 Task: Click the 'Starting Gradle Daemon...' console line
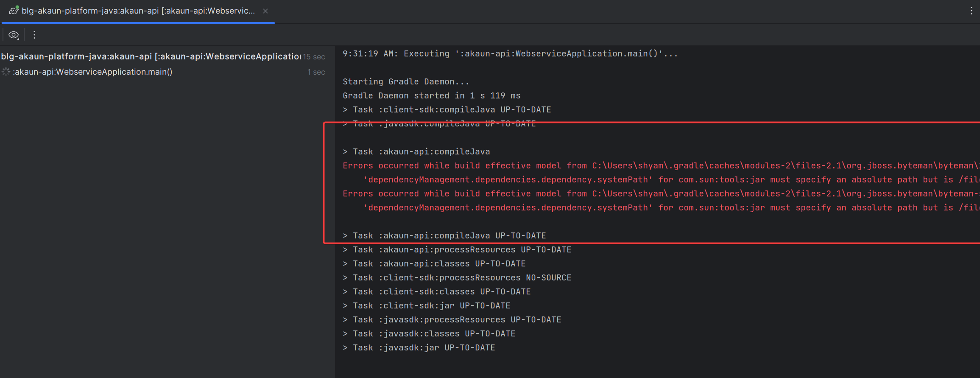(406, 82)
